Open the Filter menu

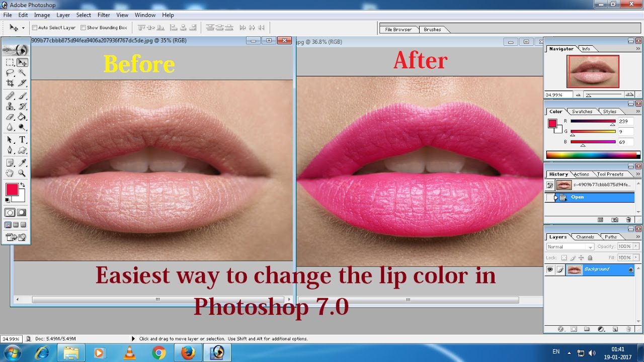pyautogui.click(x=104, y=15)
